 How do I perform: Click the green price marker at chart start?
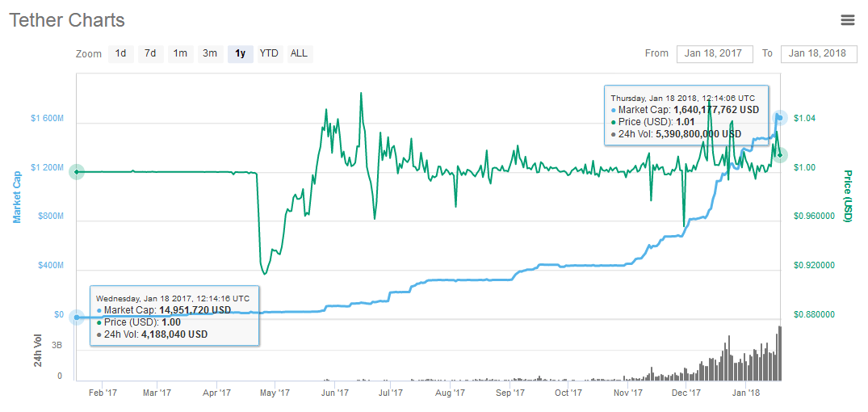tap(77, 171)
